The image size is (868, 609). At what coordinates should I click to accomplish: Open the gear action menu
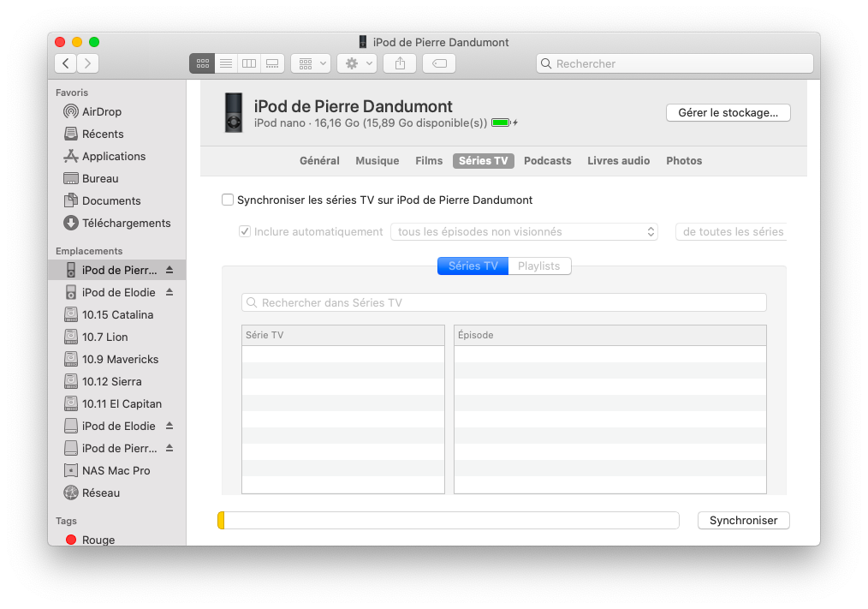pos(358,63)
